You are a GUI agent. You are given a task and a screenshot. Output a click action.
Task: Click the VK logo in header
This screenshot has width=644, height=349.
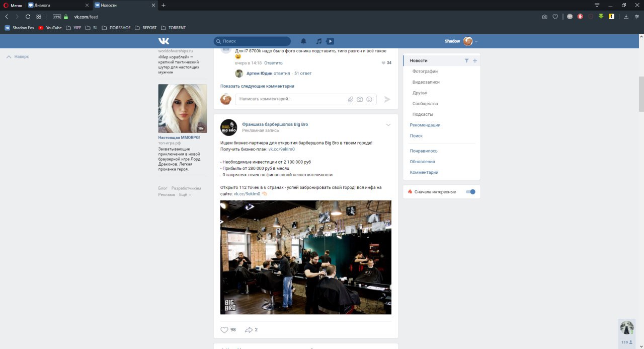click(x=164, y=41)
